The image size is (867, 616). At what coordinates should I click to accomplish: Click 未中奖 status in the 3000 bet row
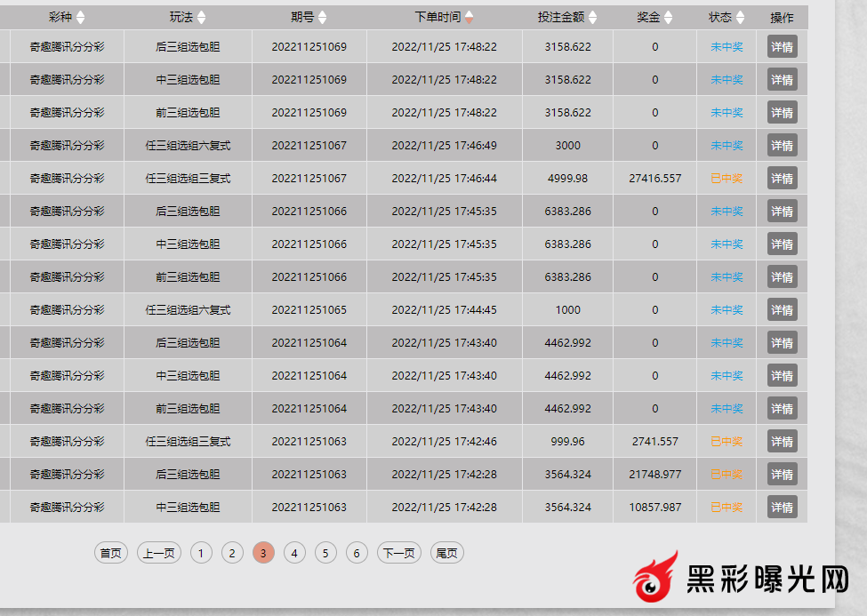point(726,146)
